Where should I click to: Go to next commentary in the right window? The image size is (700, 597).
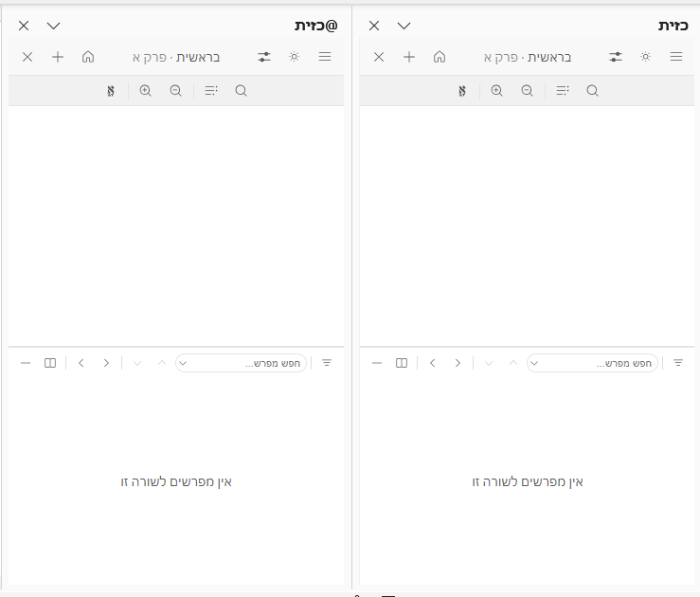(433, 363)
